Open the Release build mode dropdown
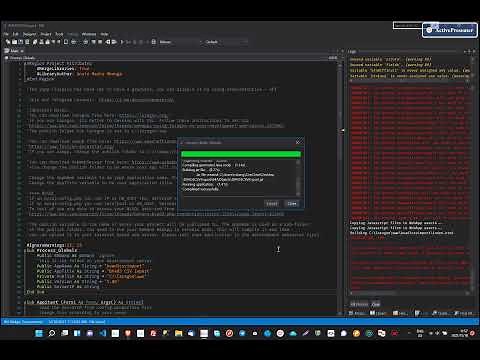The image size is (480, 360). [x=180, y=42]
